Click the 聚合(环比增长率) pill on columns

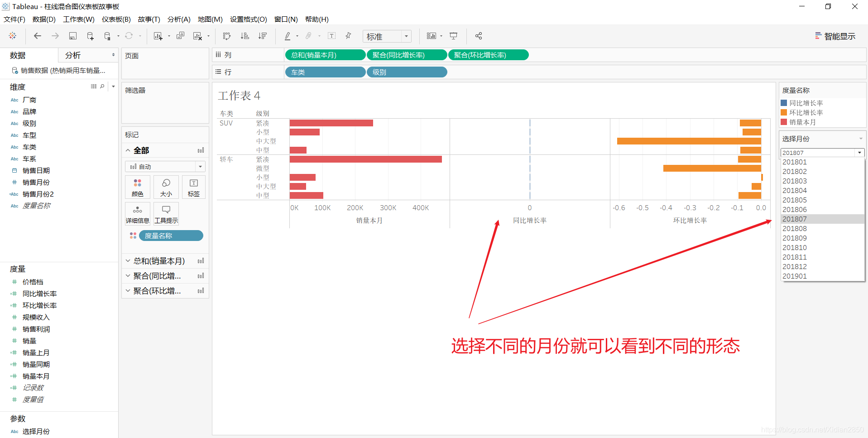coord(488,55)
